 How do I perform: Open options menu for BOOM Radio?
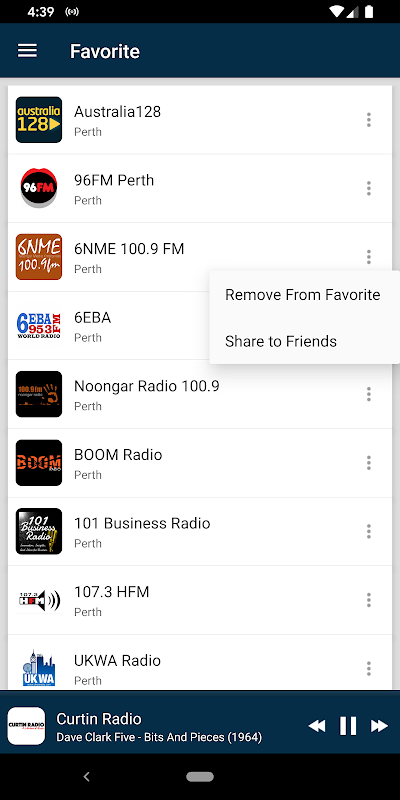click(368, 463)
